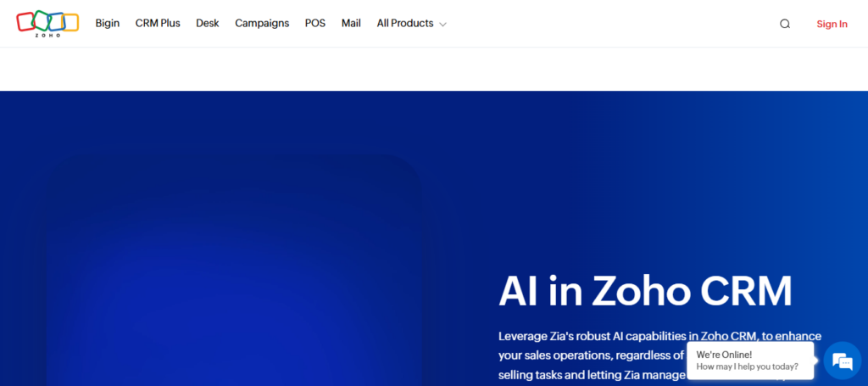This screenshot has width=868, height=386.
Task: Choose POS in the top menu
Action: (x=315, y=23)
